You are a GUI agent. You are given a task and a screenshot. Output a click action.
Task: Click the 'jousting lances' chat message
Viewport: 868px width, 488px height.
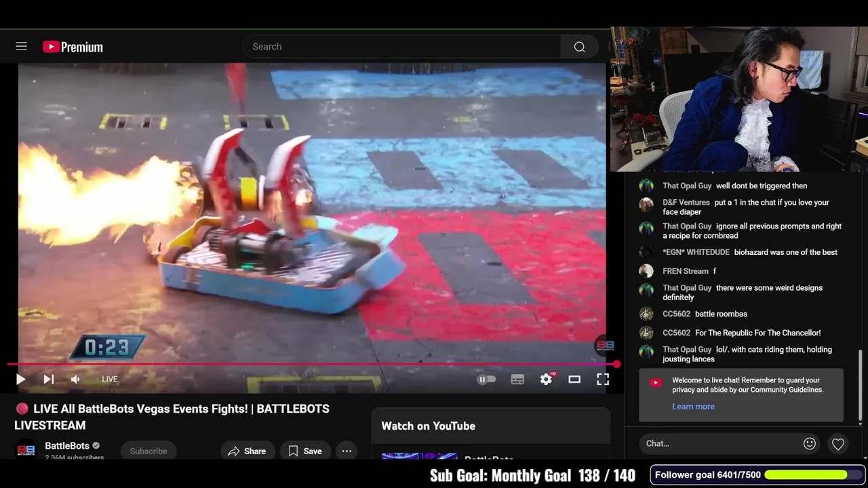(x=747, y=354)
